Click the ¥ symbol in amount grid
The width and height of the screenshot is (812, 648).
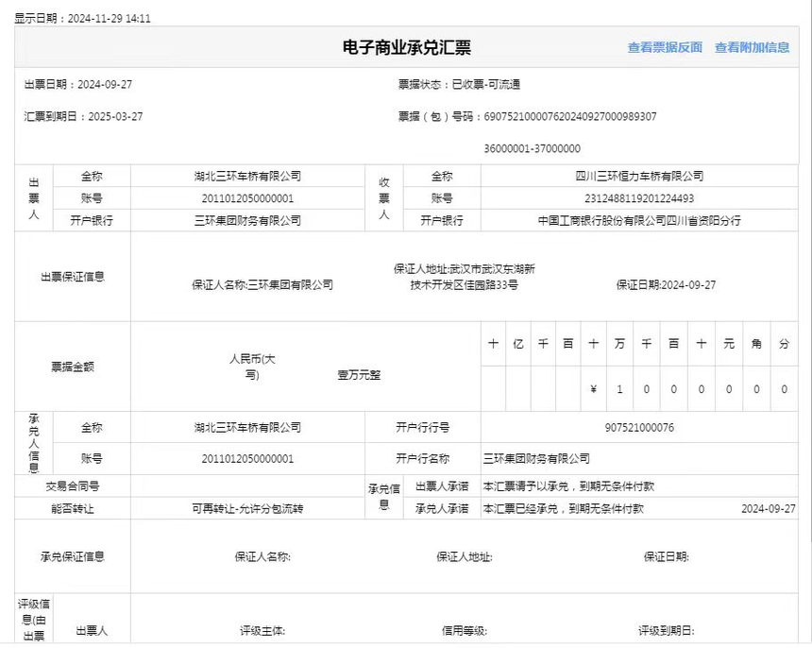point(594,389)
